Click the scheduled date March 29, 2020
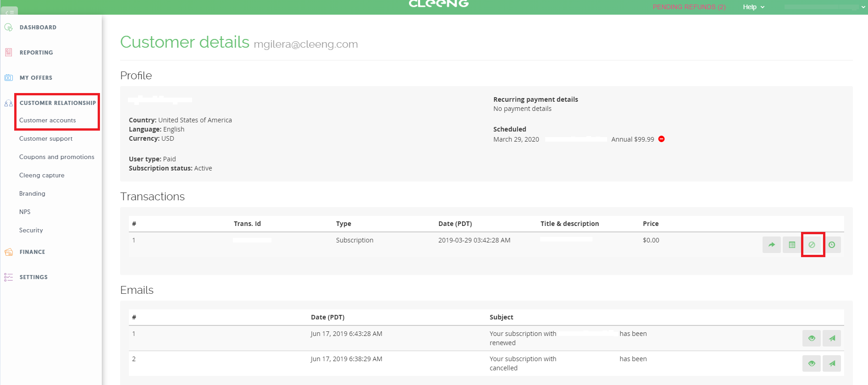Image resolution: width=868 pixels, height=385 pixels. tap(516, 139)
